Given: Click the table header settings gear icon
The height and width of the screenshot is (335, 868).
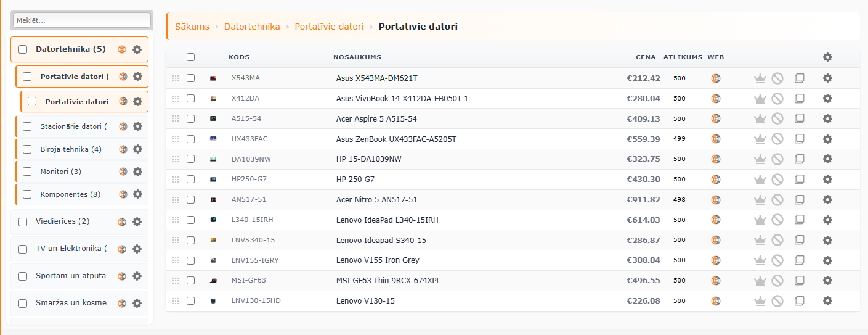Looking at the screenshot, I should 827,57.
